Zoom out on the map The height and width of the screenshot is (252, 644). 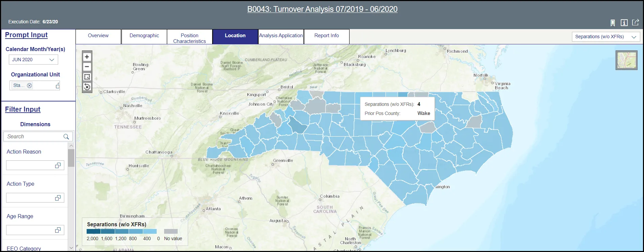tap(87, 67)
